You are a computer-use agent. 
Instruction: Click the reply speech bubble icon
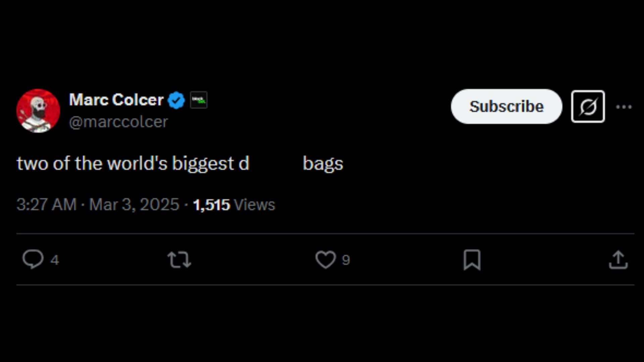[x=33, y=259]
